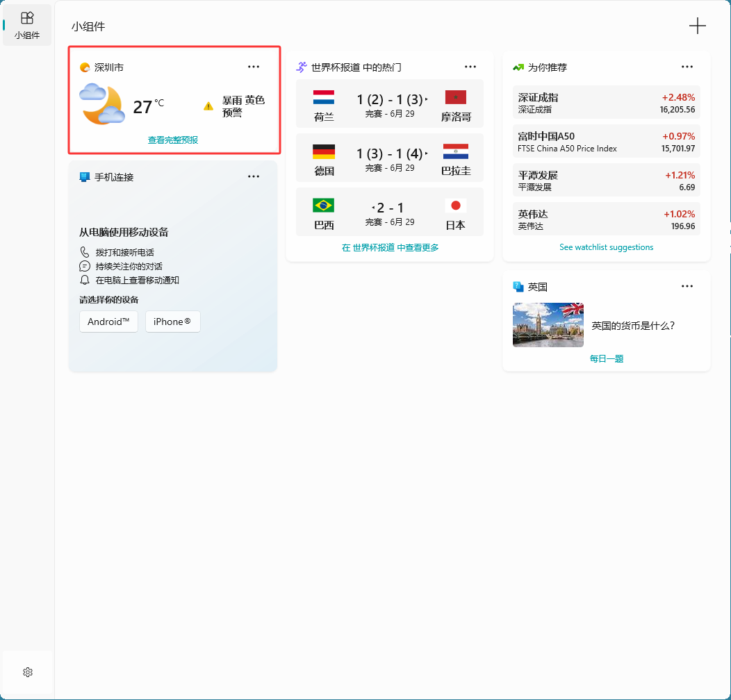Open the London Big Ben thumbnail
731x700 pixels.
coord(548,325)
